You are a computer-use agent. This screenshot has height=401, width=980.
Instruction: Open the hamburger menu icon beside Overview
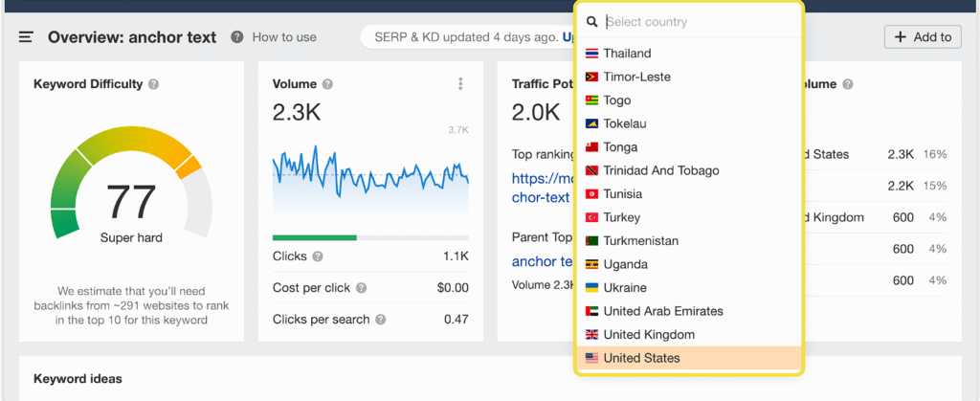click(26, 37)
